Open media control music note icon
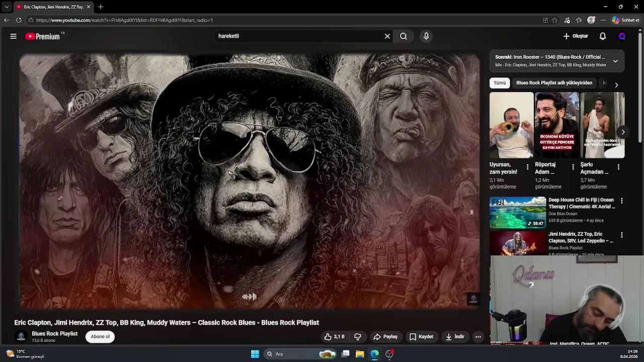Screen dimensions: 644x362 (567, 20)
